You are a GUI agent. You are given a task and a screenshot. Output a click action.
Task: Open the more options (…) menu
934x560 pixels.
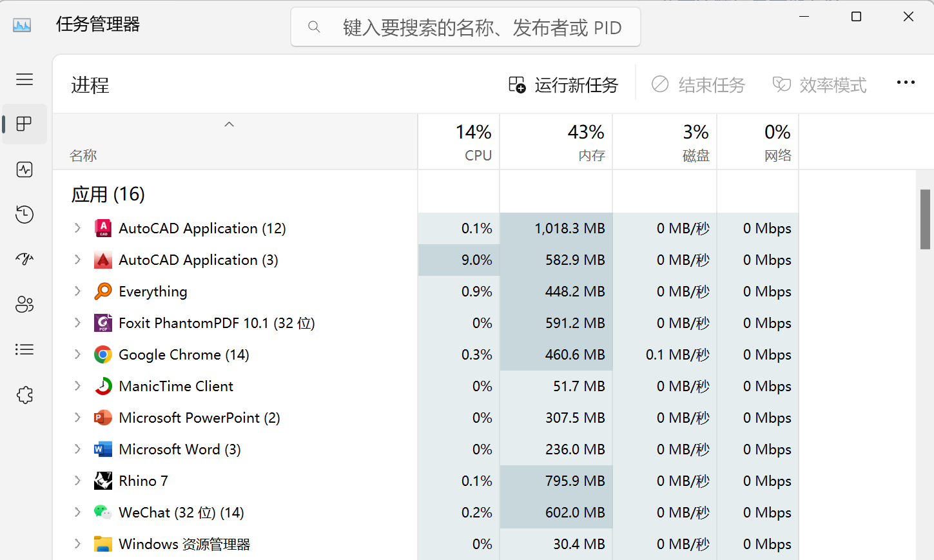(906, 82)
